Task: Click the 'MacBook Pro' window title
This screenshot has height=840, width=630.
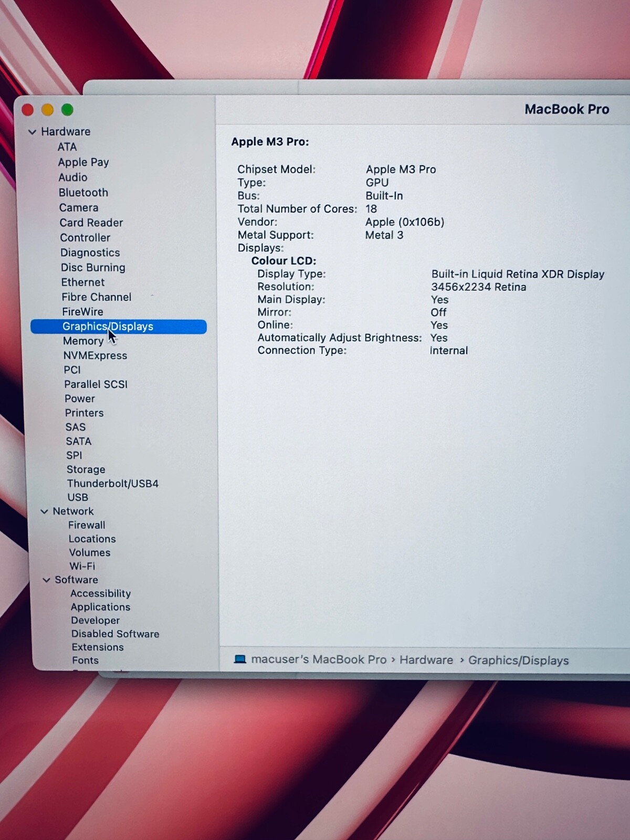Action: 567,109
